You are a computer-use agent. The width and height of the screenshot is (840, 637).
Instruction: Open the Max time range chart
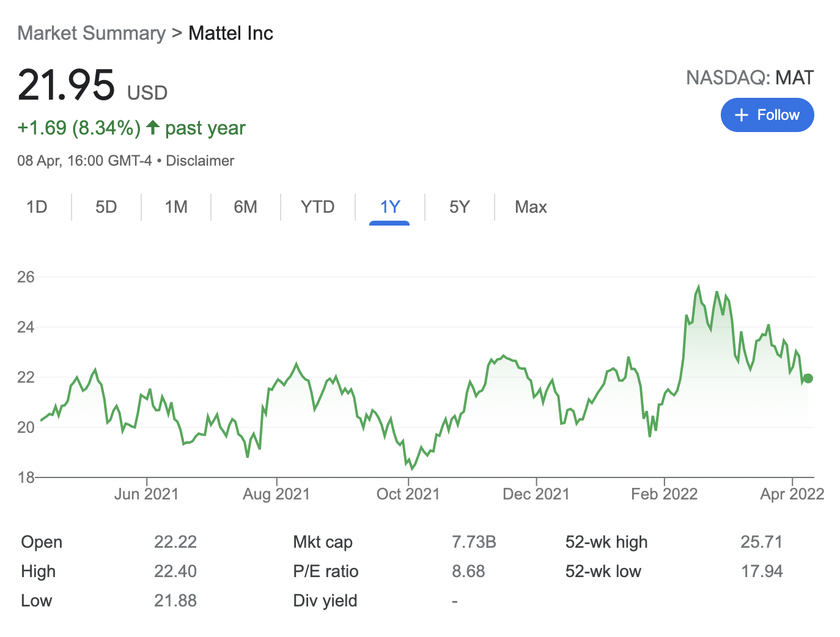[530, 207]
